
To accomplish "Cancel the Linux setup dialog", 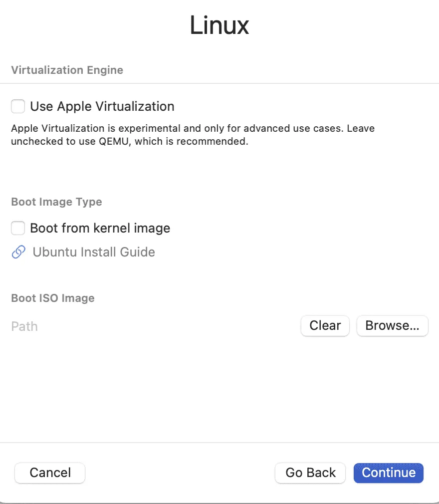I will pos(50,473).
